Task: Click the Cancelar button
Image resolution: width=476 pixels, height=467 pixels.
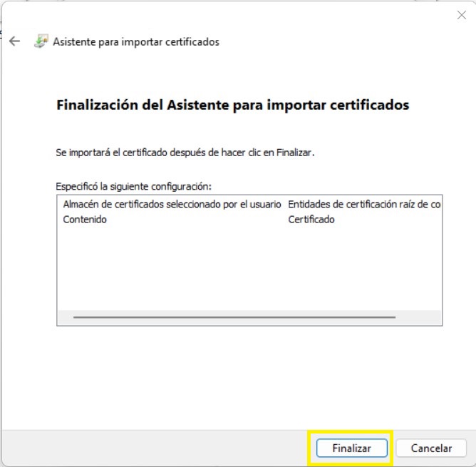Action: pyautogui.click(x=431, y=448)
